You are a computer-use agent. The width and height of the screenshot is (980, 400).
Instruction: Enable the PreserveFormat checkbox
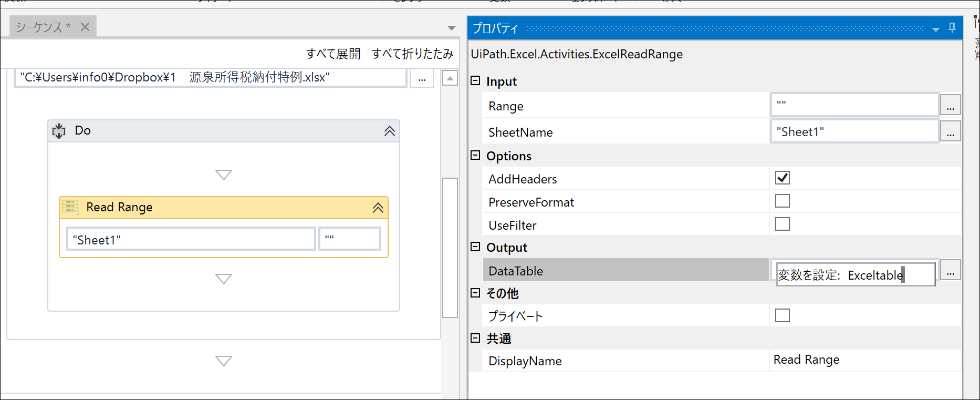tap(783, 201)
